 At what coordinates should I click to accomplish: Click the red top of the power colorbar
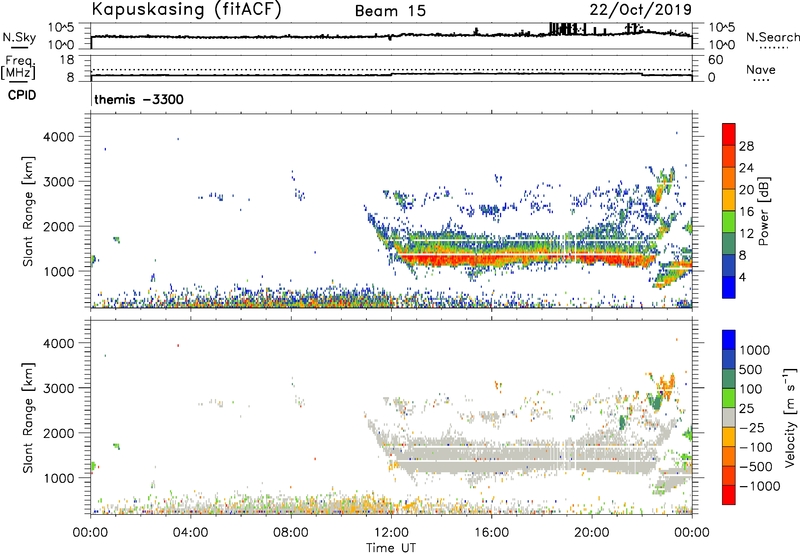[x=729, y=135]
